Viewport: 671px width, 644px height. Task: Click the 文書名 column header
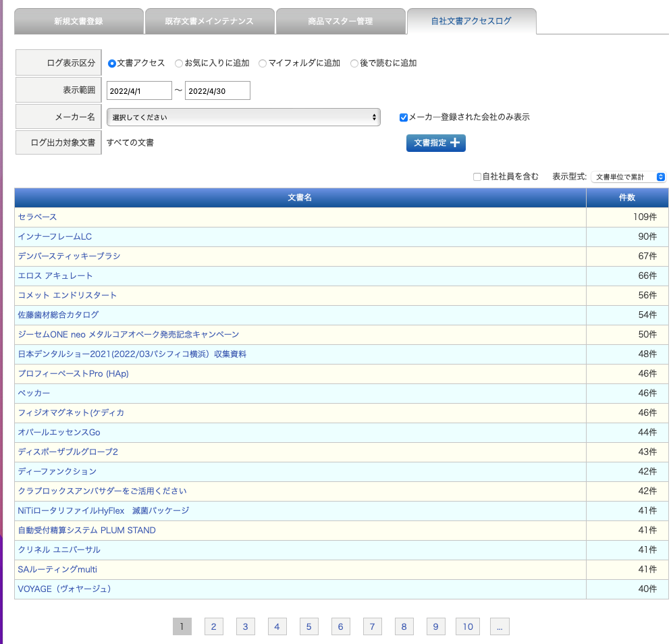[x=300, y=198]
